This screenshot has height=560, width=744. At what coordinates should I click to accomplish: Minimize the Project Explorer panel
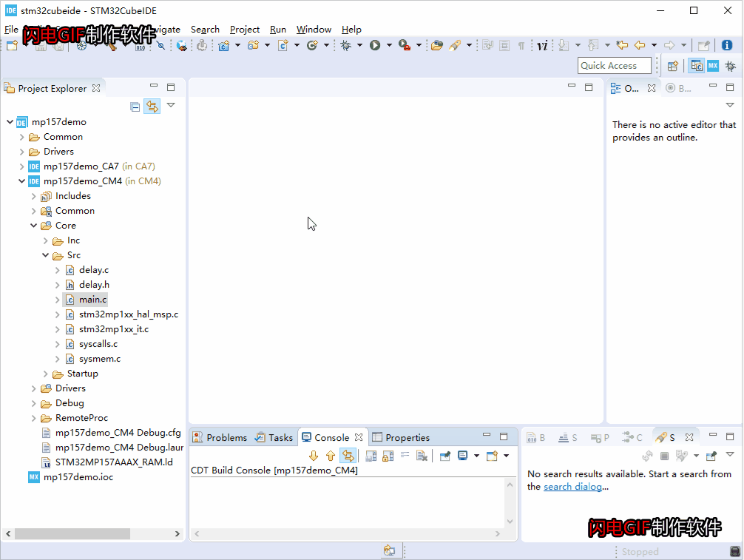(154, 86)
